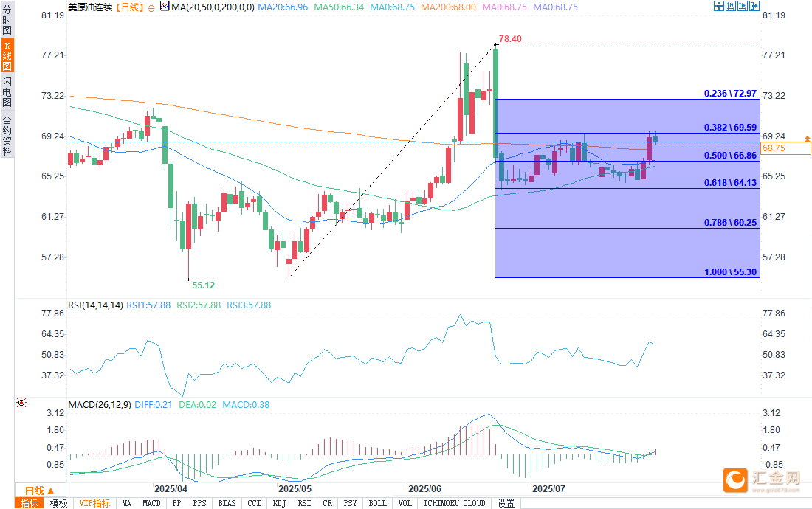Select the VIP指标 tab

pos(94,503)
